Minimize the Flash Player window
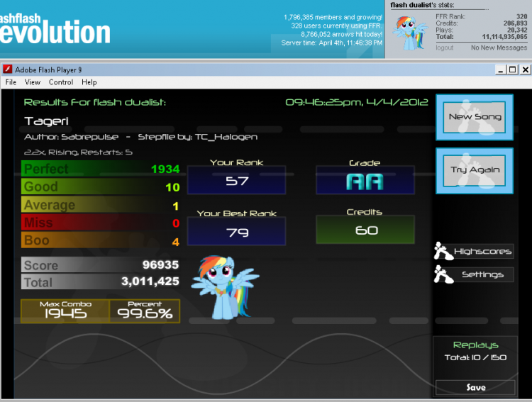The height and width of the screenshot is (402, 532). pyautogui.click(x=500, y=70)
